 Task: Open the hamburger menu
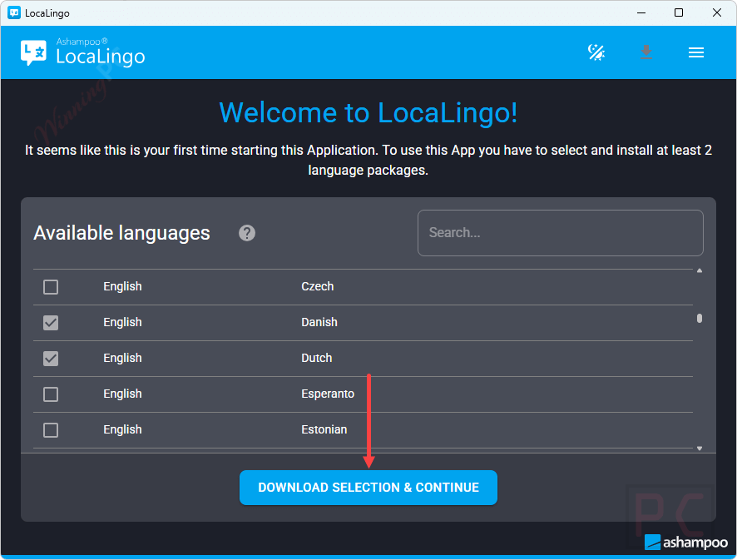coord(696,52)
